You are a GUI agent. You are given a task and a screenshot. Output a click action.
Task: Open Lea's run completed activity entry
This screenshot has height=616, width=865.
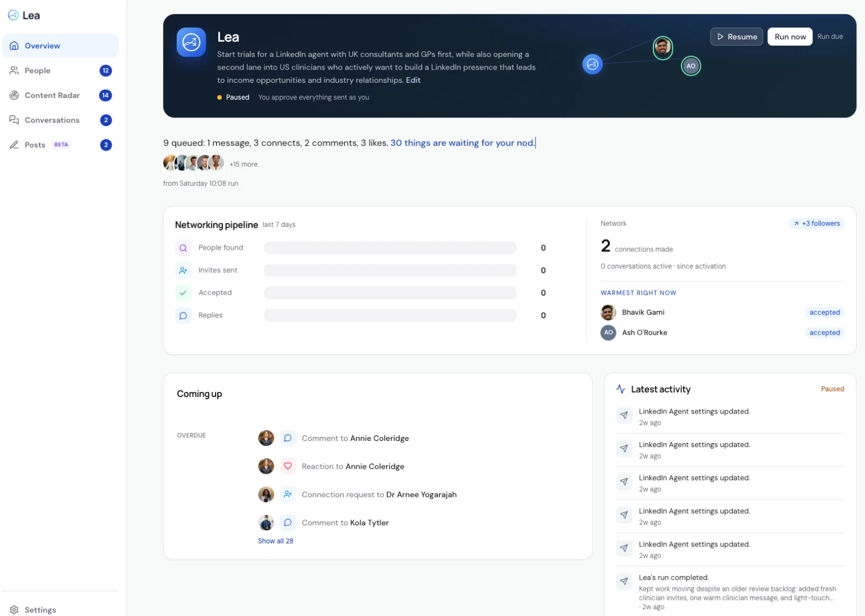pos(730,593)
